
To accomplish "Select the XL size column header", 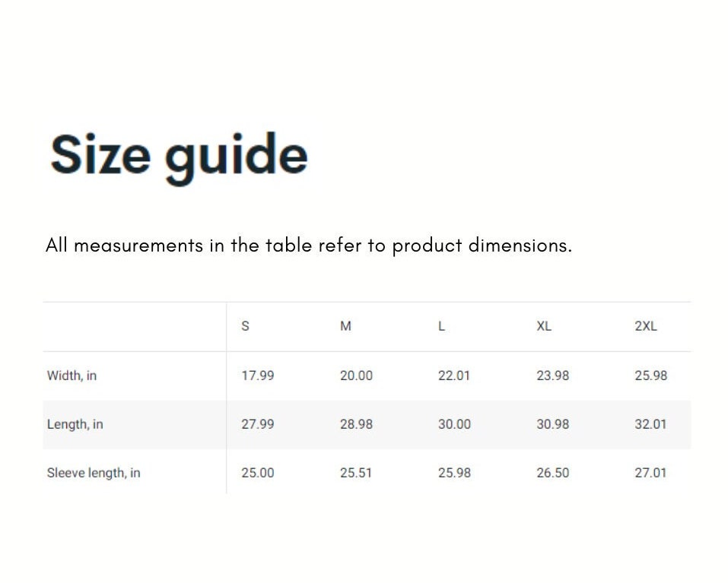I will [544, 326].
